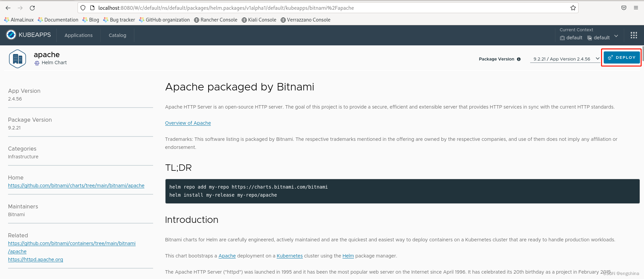Click the Apache packaged by Bitnami heading
Viewport: 644px width, 279px height.
click(240, 87)
